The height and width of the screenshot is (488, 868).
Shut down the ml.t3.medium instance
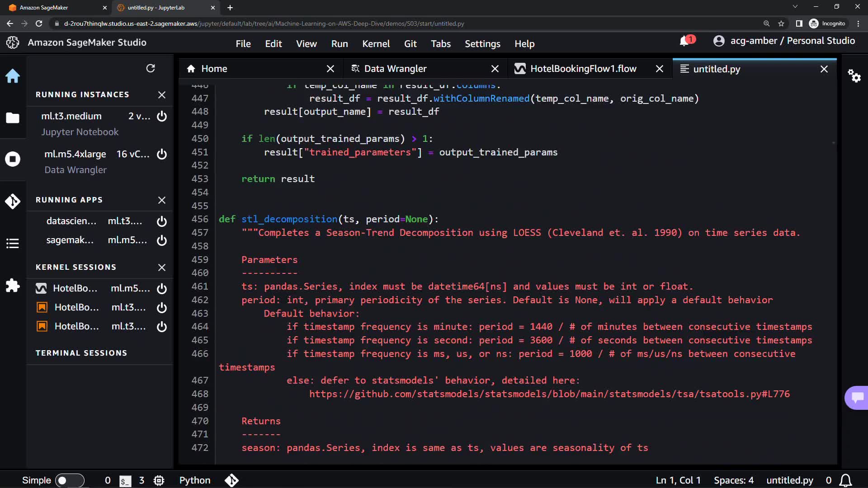162,116
